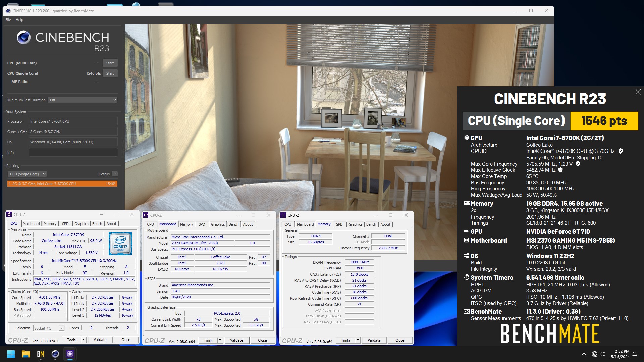Open Memory tab in first CPU-Z window
644x362 pixels.
[x=50, y=224]
